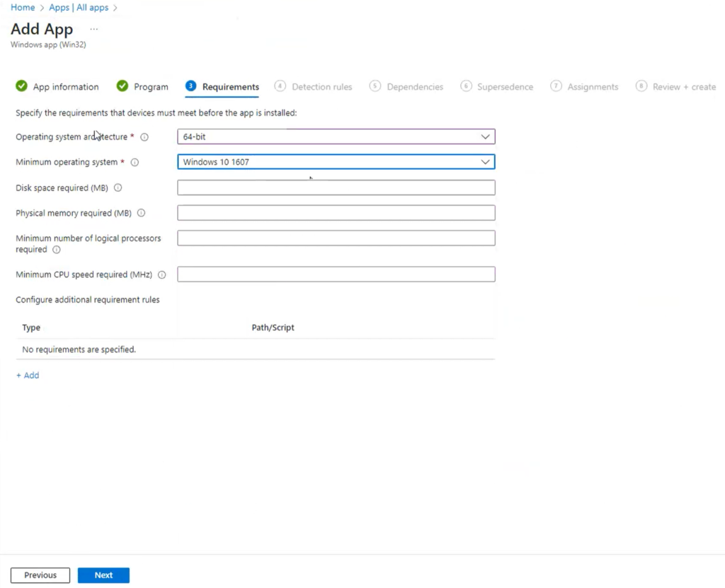Click the Next button

click(103, 575)
